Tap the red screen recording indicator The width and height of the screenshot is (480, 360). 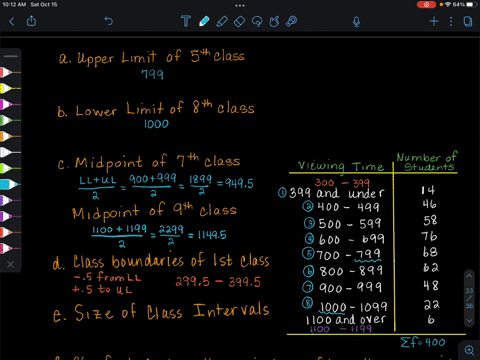pos(426,5)
